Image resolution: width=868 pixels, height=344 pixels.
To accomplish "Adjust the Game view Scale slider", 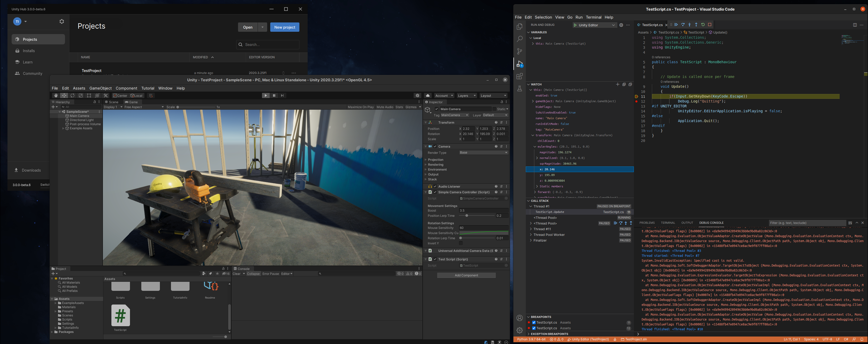I will coord(196,107).
